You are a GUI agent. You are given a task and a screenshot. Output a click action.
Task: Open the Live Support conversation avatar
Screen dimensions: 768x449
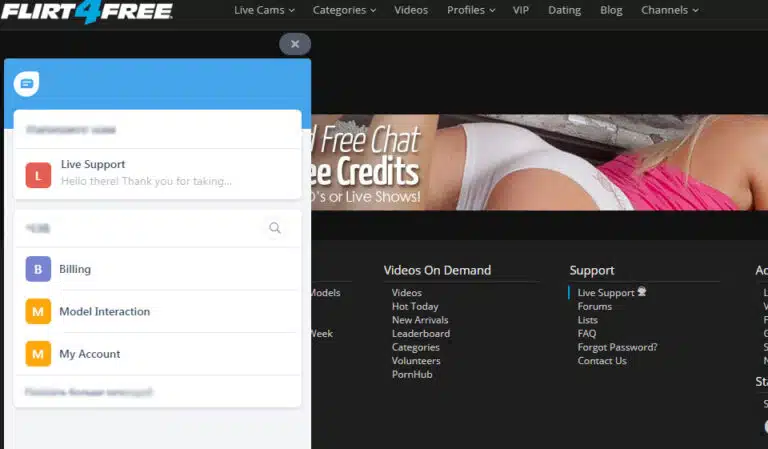pos(38,173)
